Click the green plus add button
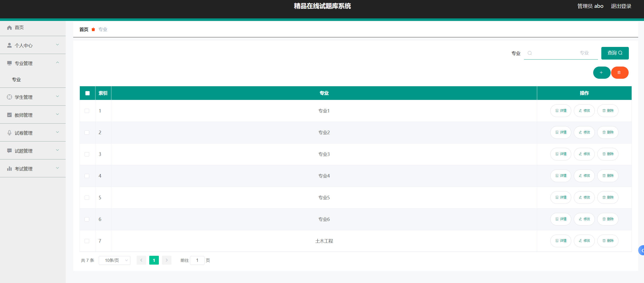Viewport: 644px width, 283px height. 601,73
